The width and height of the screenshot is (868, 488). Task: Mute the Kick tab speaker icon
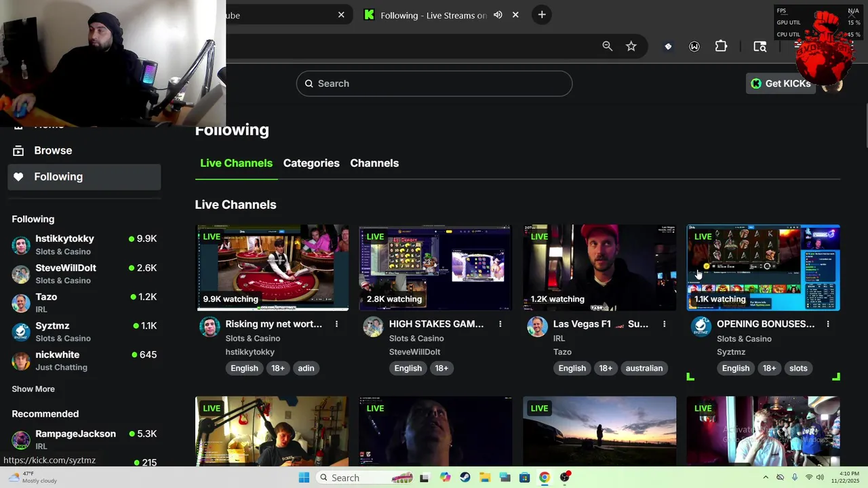coord(498,15)
